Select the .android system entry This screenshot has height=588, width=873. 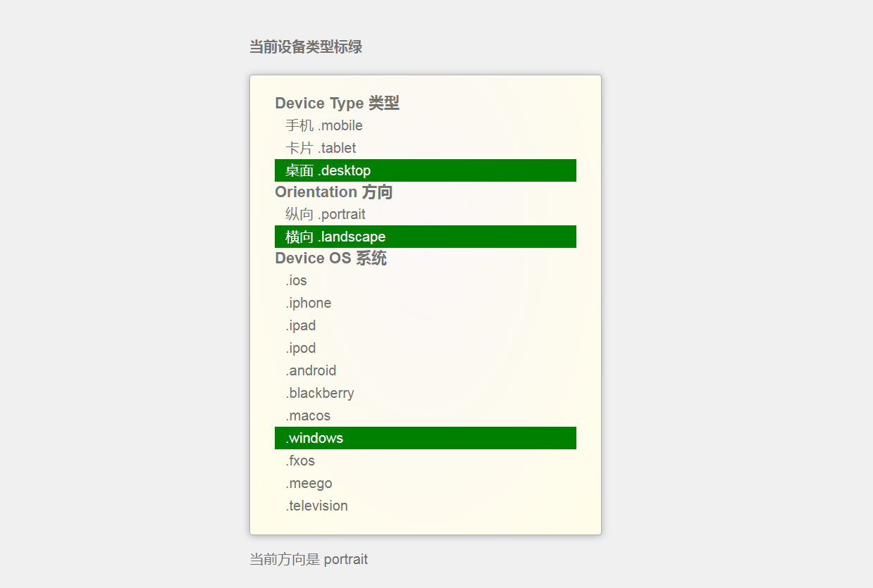(x=310, y=370)
